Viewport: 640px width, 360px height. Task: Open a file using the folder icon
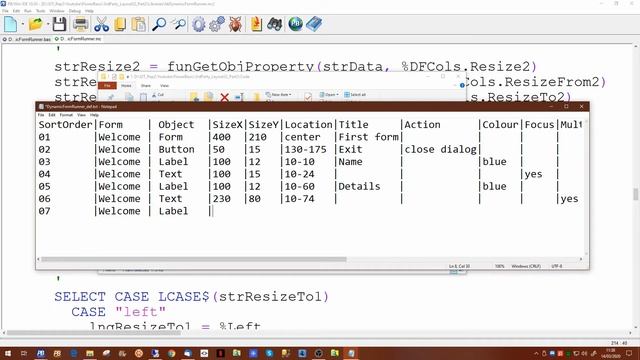pyautogui.click(x=36, y=24)
